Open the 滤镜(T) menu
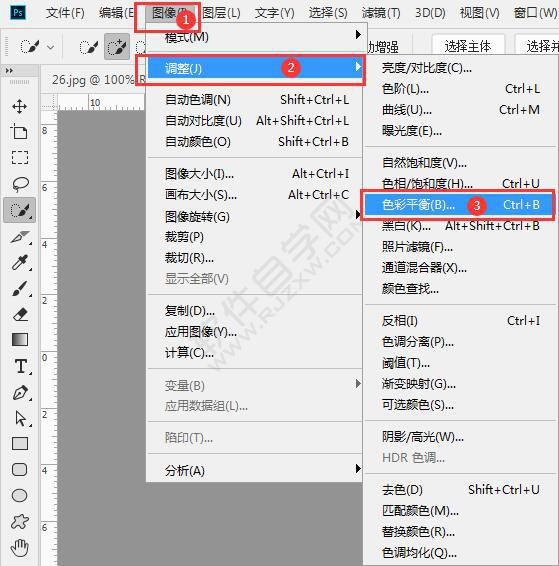This screenshot has width=559, height=566. (381, 13)
